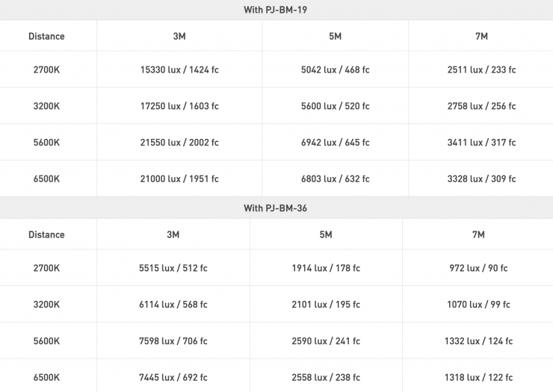This screenshot has height=392, width=553.
Task: Click the 6114 lux / 568 fc value
Action: point(173,305)
